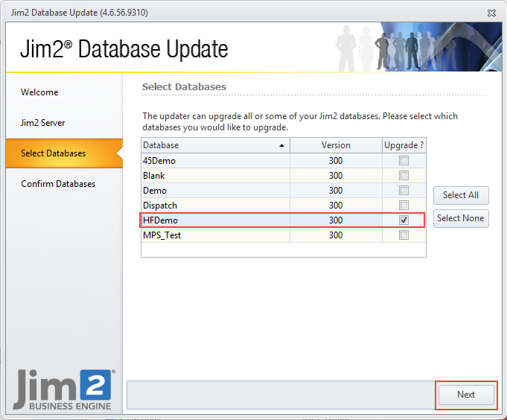
Task: Click the Jim2 Business Engine logo
Action: point(64,390)
